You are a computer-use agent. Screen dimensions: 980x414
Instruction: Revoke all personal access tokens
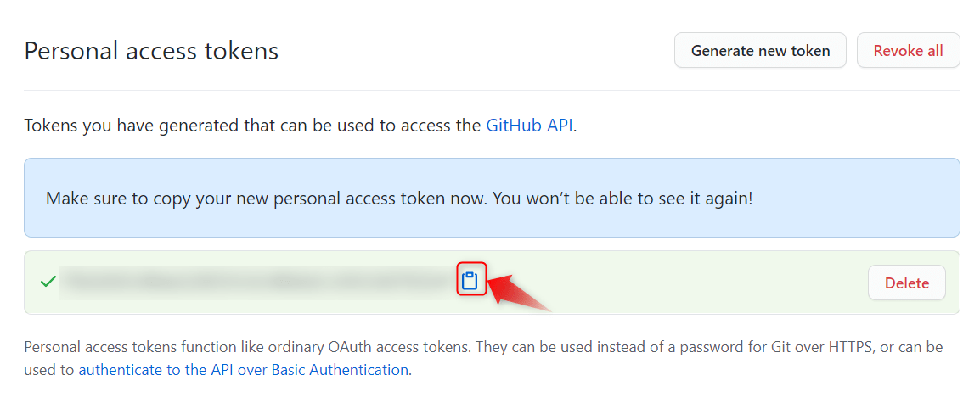tap(908, 51)
